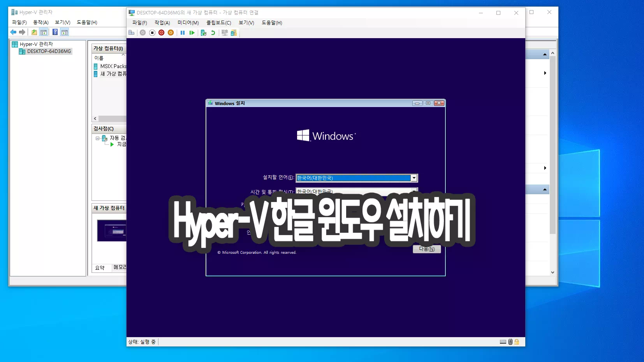Collapse the top section in the actions pane
The height and width of the screenshot is (362, 644).
pyautogui.click(x=545, y=54)
